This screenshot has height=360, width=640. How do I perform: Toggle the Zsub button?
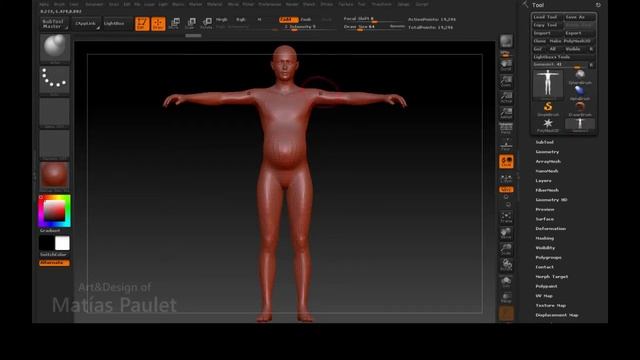click(x=306, y=19)
